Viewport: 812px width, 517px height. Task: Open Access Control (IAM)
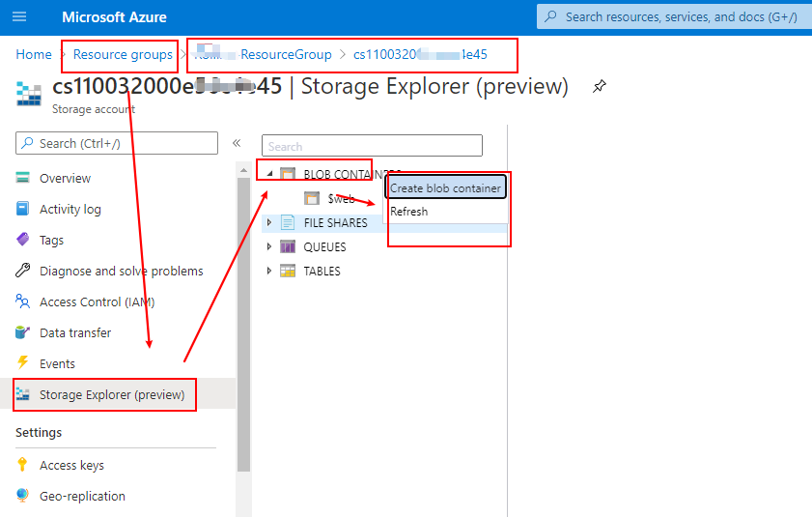(97, 302)
